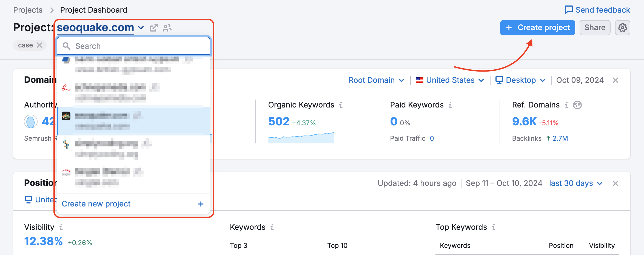Click the Send feedback link
This screenshot has width=644, height=255.
point(597,10)
